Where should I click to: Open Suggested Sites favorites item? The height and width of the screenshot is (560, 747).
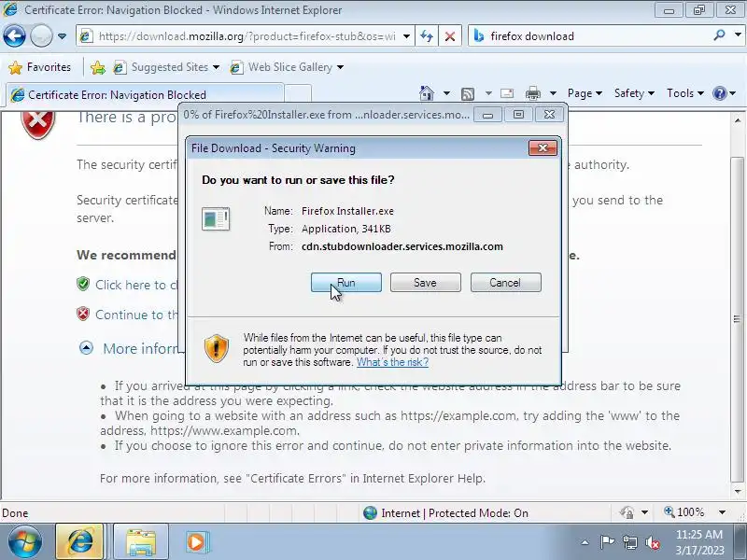click(166, 67)
